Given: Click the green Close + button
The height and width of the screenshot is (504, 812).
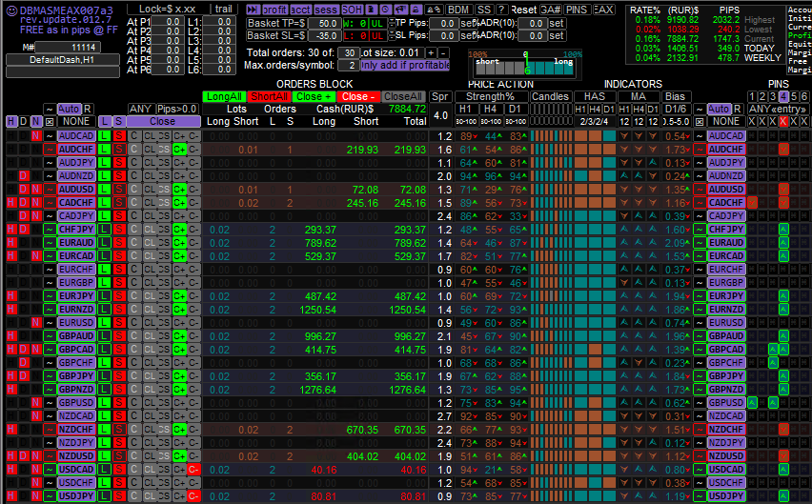Looking at the screenshot, I should pyautogui.click(x=314, y=96).
